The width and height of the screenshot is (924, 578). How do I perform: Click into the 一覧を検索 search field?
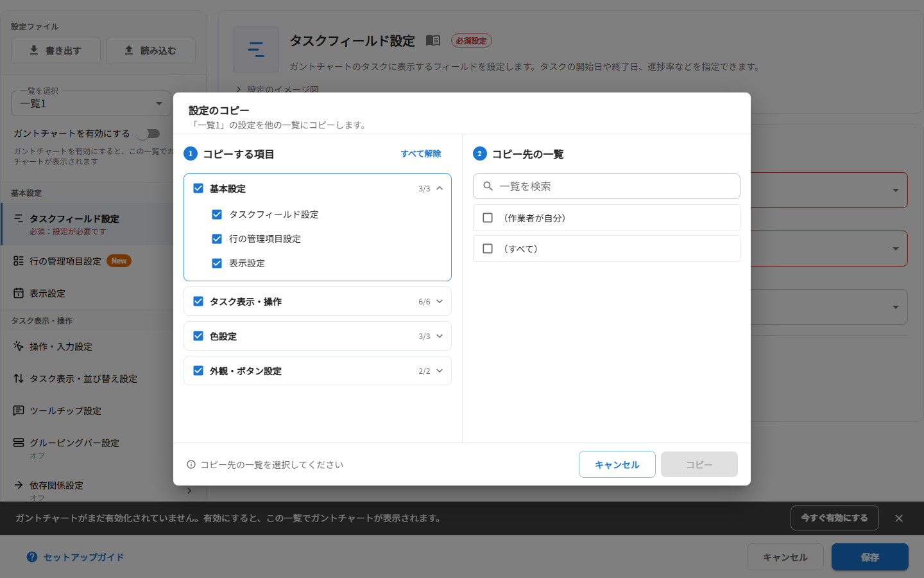pyautogui.click(x=606, y=186)
